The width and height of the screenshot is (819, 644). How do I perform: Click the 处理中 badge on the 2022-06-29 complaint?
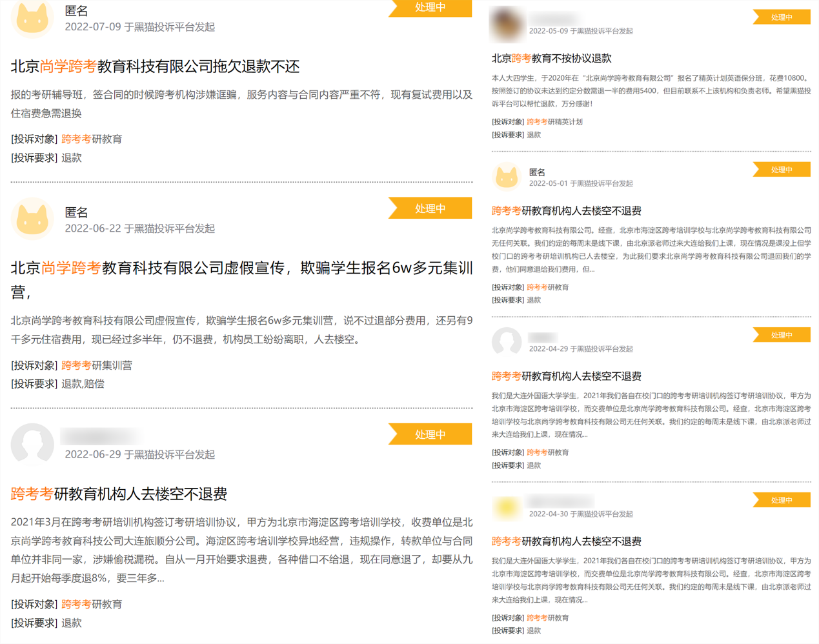pos(430,434)
